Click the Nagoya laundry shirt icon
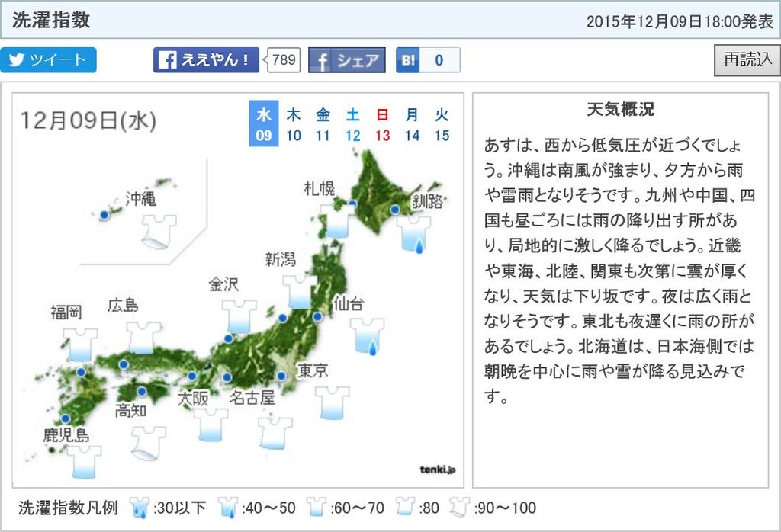 275,432
